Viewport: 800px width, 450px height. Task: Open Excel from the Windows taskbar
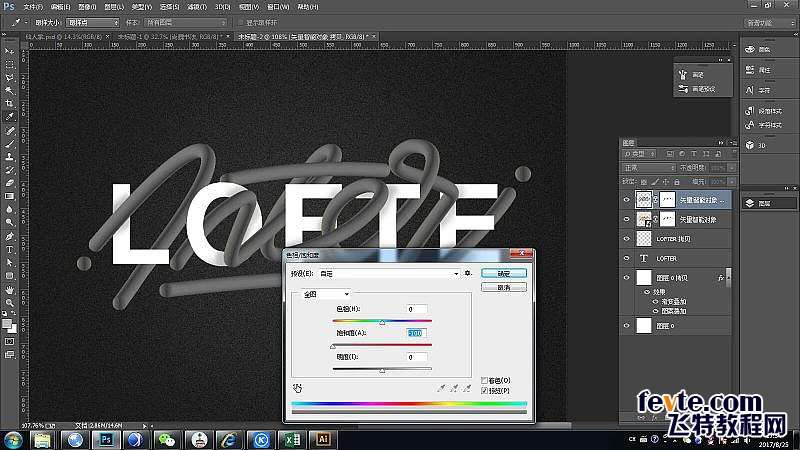(293, 439)
